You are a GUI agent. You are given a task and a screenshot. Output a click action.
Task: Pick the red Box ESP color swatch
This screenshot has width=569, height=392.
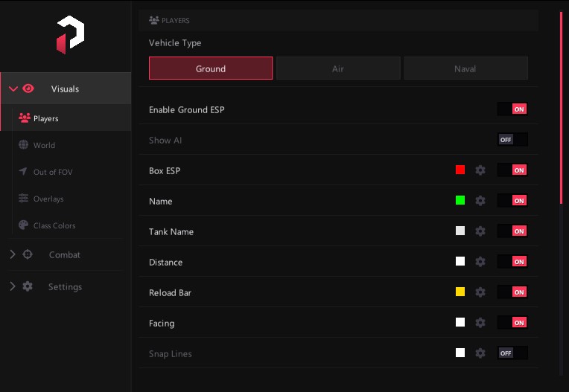pos(460,170)
